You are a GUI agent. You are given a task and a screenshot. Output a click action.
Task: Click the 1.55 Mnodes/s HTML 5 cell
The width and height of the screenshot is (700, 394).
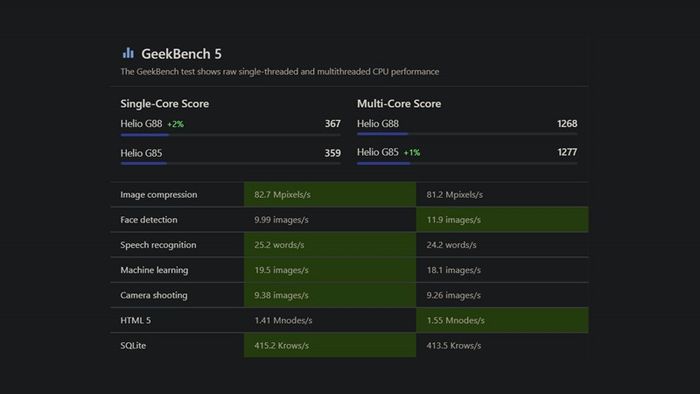502,320
